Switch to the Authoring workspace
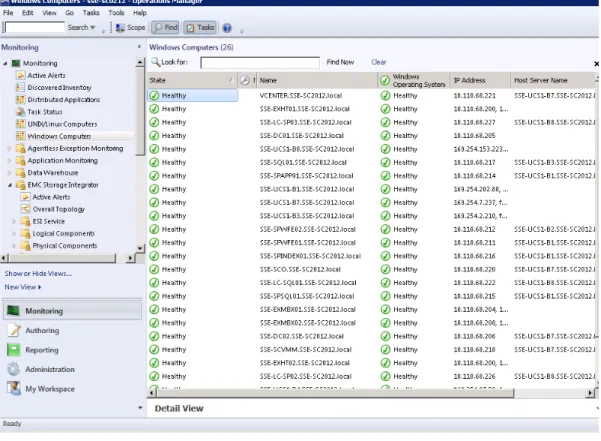This screenshot has height=441, width=601. click(x=72, y=331)
